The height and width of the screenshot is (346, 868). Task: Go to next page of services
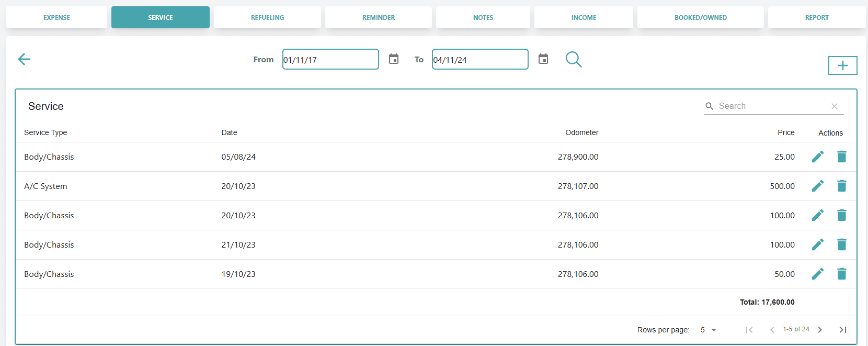coord(820,330)
